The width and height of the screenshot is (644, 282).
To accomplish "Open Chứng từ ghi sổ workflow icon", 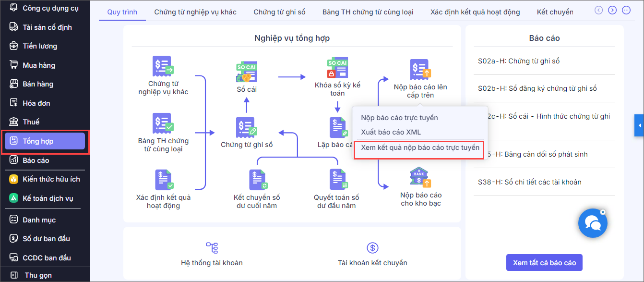I will 247,128.
